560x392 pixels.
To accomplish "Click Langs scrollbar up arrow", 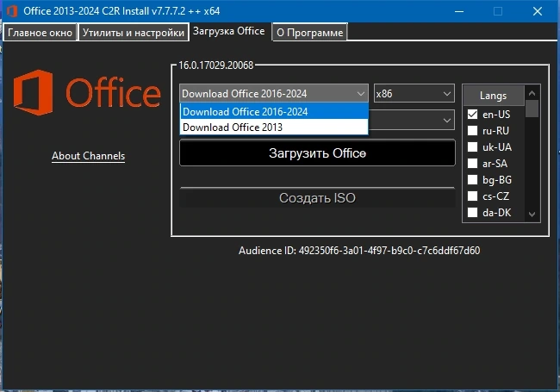I will pyautogui.click(x=532, y=93).
